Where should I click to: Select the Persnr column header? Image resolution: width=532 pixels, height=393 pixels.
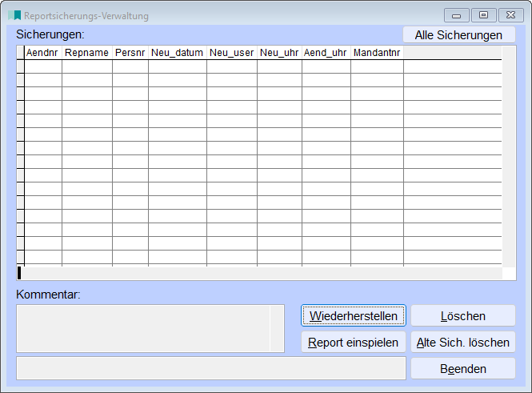point(130,53)
